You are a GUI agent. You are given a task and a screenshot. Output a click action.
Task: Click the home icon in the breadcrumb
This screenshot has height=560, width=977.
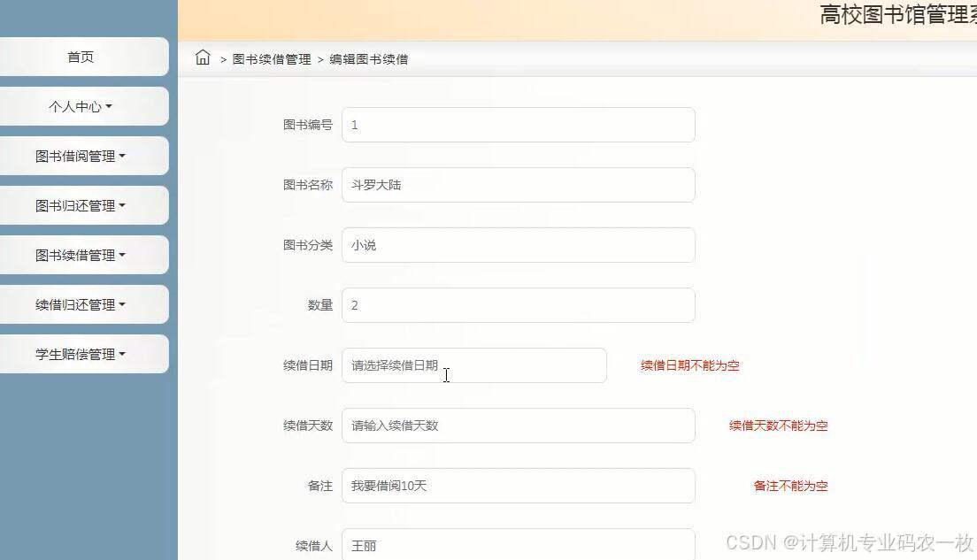203,57
